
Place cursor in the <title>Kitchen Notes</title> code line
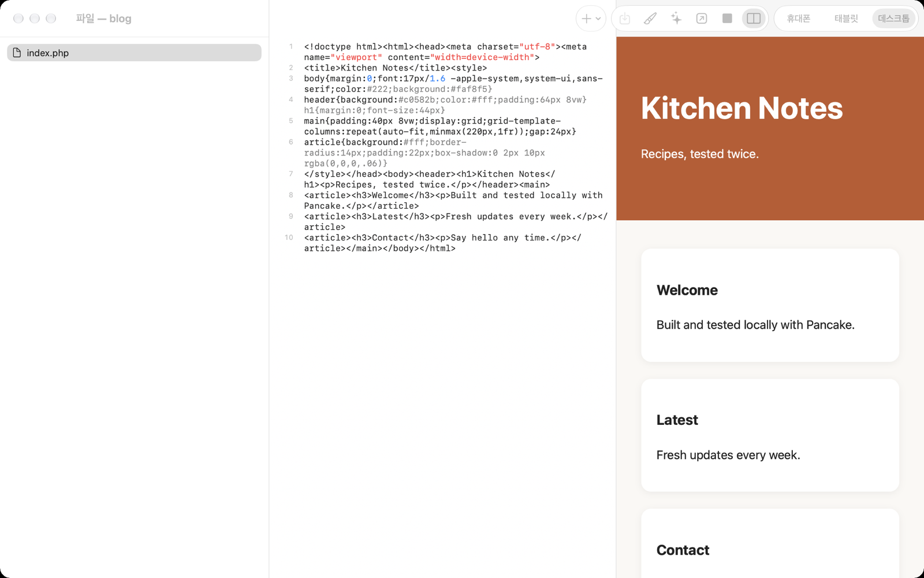click(x=396, y=68)
